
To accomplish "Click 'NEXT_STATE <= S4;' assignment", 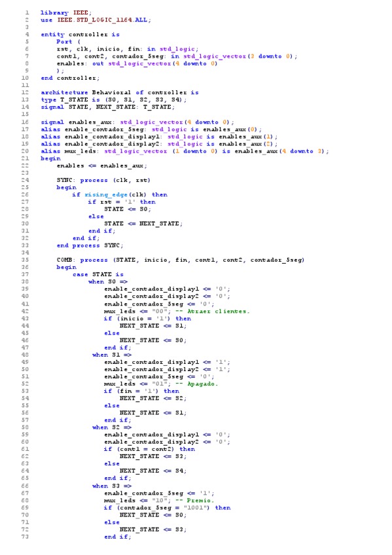I will click(153, 471).
